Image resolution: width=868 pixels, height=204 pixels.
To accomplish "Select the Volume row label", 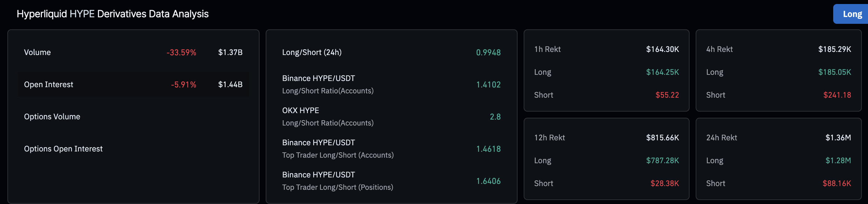I will click(x=37, y=52).
